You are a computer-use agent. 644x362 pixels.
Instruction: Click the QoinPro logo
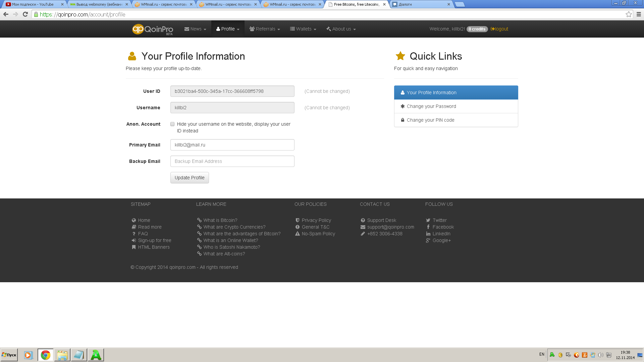pos(153,29)
